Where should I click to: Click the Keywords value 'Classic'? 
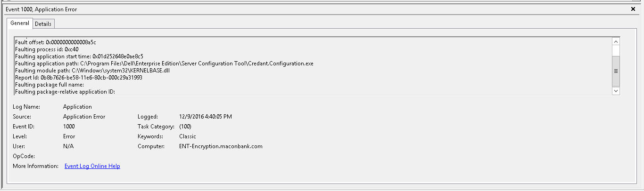pyautogui.click(x=188, y=136)
